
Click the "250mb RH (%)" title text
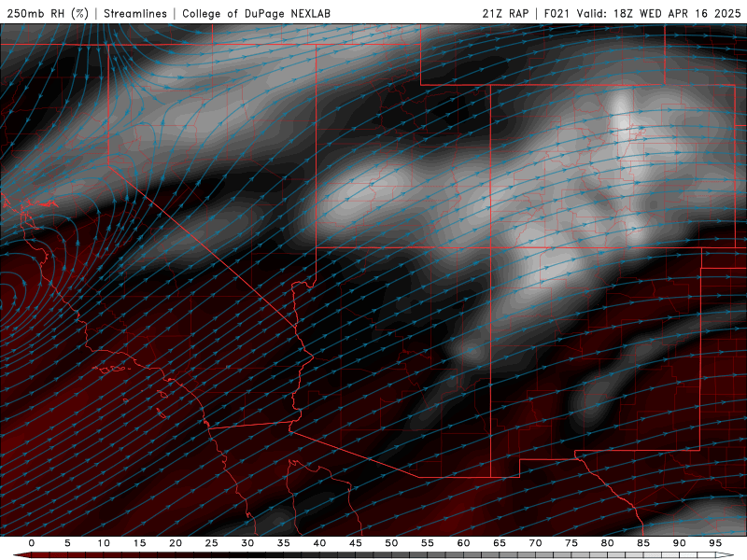click(x=48, y=13)
